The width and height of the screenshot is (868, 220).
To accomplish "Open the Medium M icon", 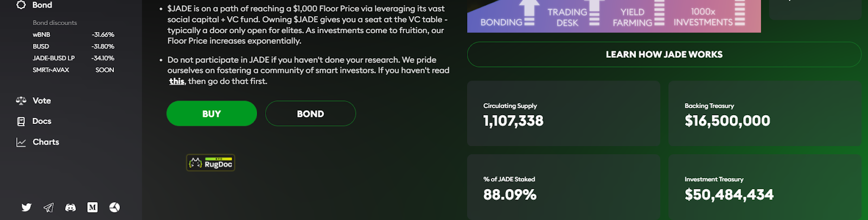I will click(x=93, y=208).
